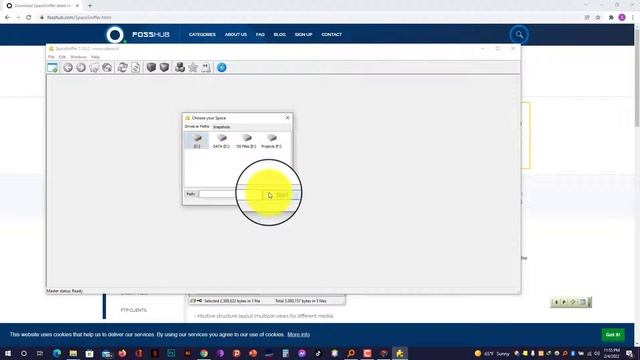Image resolution: width=640 pixels, height=360 pixels.
Task: Click the Go Forward arrow in SpaceSniffer toolbar
Action: [x=81, y=68]
